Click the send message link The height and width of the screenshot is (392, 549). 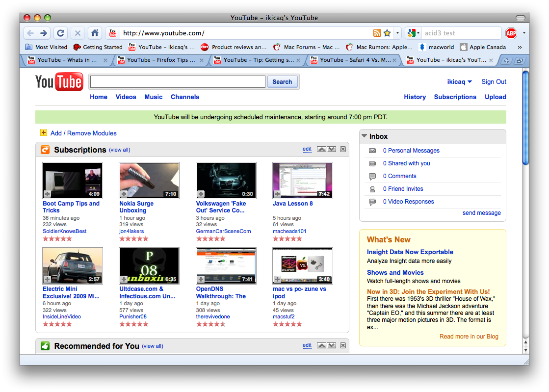(481, 213)
